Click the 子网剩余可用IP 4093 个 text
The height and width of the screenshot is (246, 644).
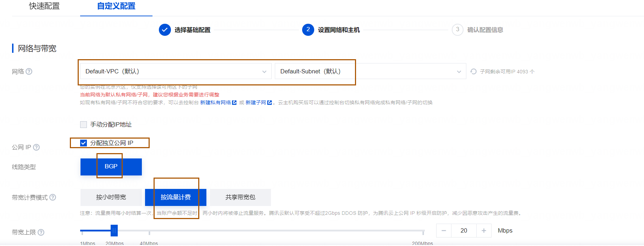(507, 72)
